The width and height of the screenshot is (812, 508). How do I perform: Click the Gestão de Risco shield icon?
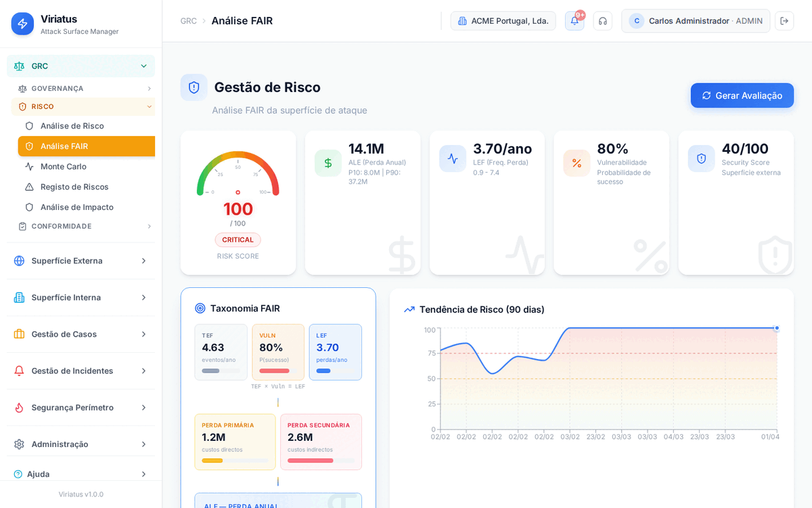pyautogui.click(x=194, y=87)
